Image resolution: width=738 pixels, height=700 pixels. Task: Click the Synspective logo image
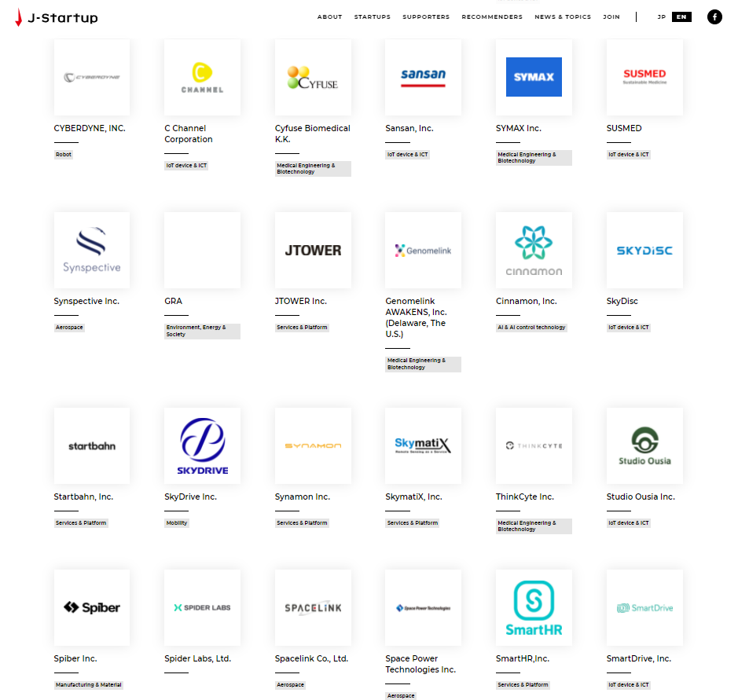tap(92, 251)
